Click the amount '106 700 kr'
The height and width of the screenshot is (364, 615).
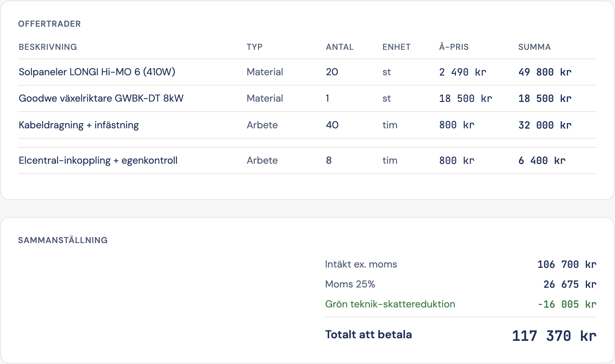tap(567, 264)
